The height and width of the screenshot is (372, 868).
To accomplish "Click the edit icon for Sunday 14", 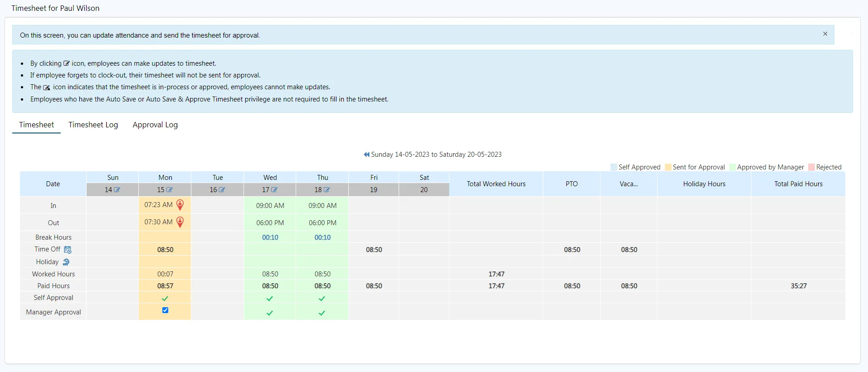I will pyautogui.click(x=117, y=190).
